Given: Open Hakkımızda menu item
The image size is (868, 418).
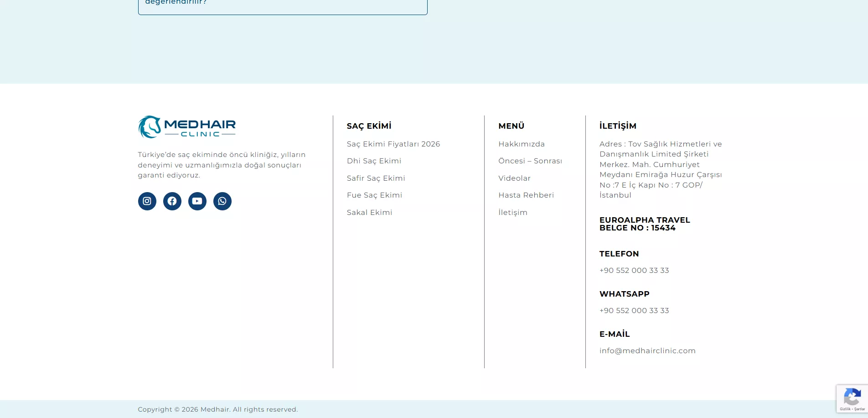Looking at the screenshot, I should coord(521,144).
